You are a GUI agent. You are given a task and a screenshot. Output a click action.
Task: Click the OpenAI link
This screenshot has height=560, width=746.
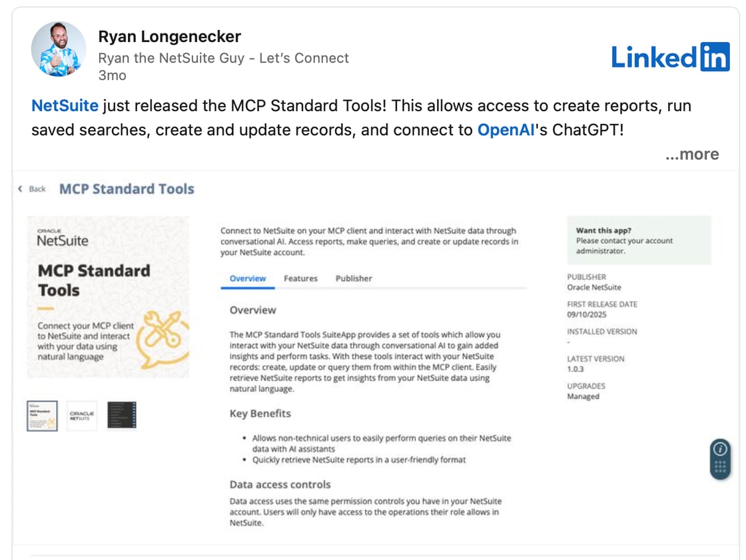click(x=505, y=130)
